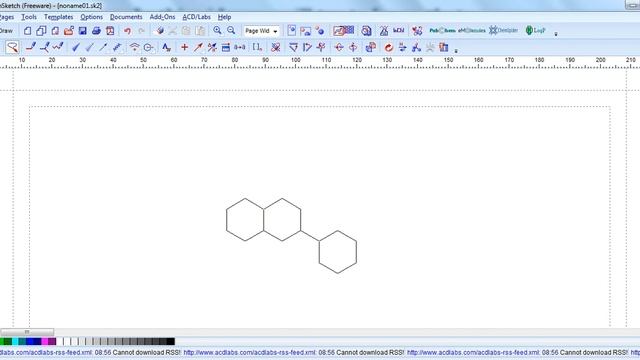Viewport: 640px width, 360px height.
Task: Click the set bond horizontally icon
Action: tap(293, 47)
